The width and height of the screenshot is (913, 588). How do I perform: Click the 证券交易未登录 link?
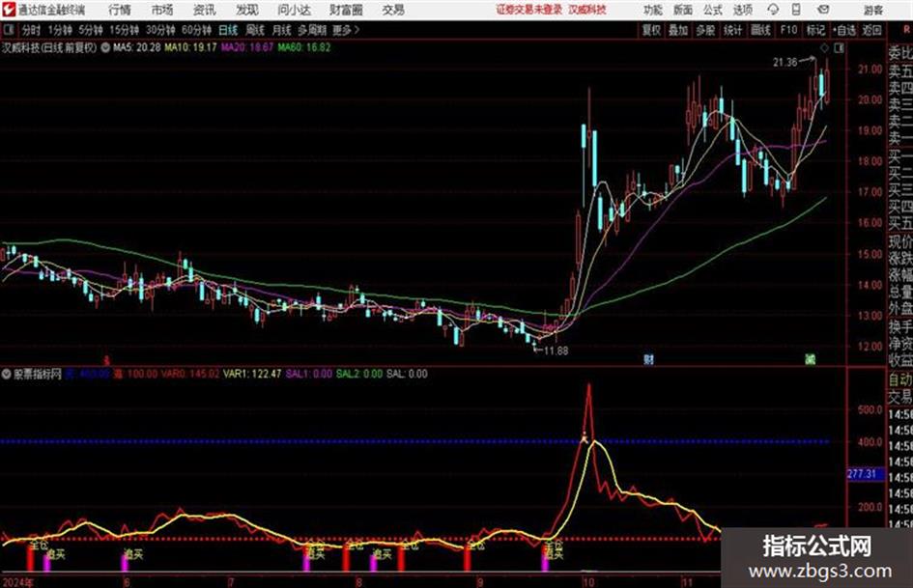coord(529,10)
